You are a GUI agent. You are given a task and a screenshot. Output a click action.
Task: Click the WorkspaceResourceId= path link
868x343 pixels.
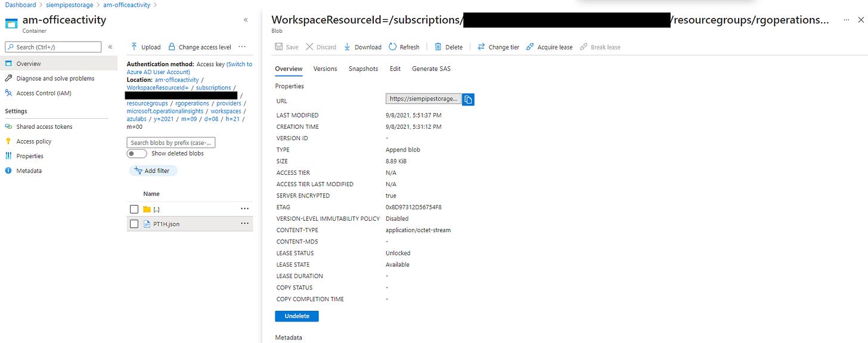[x=158, y=88]
